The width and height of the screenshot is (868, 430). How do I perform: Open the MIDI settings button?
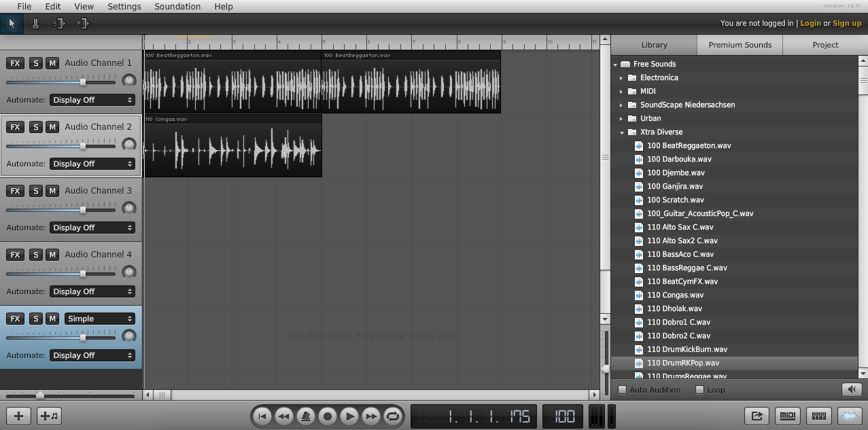point(788,416)
